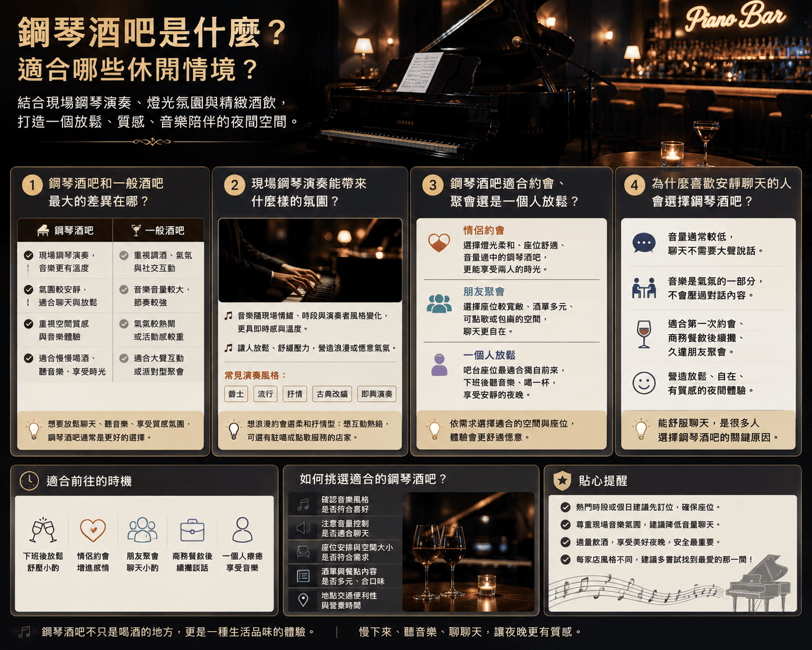Image resolution: width=812 pixels, height=650 pixels.
Task: Click the checkmark beside 適量飲酒
Action: pos(565,542)
